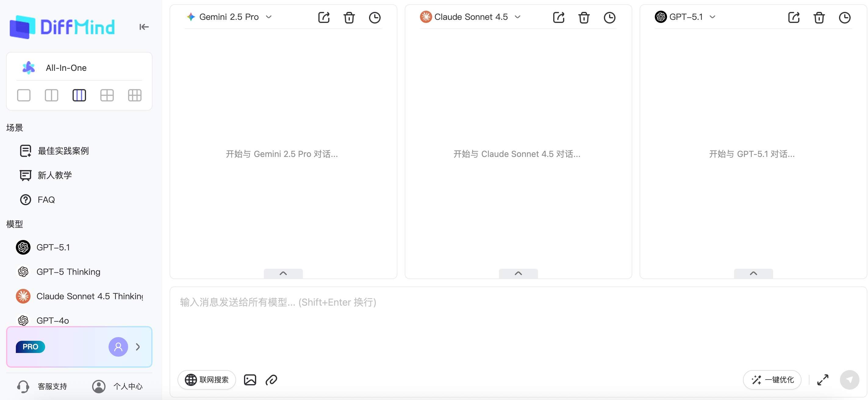Attach a file using the paperclip icon

[271, 380]
